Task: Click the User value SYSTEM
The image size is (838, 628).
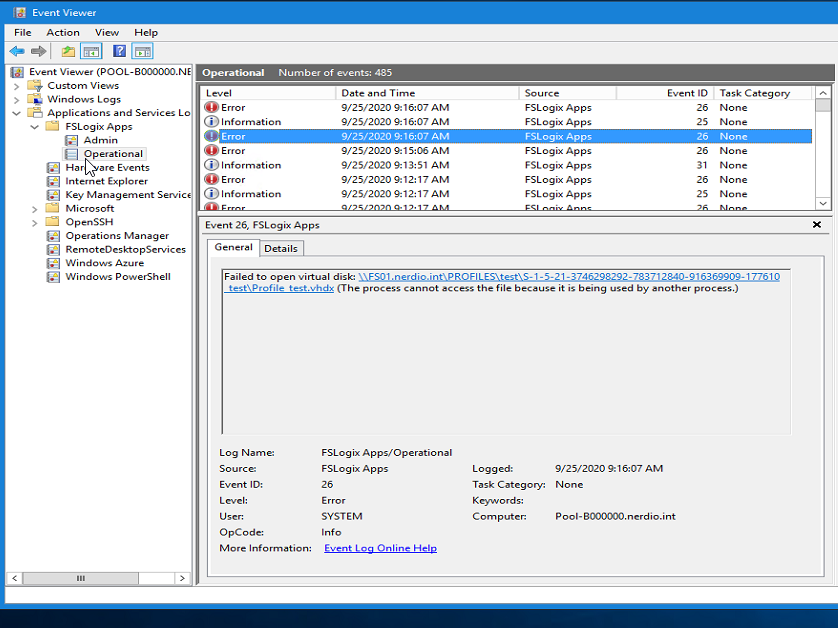Action: (x=342, y=516)
